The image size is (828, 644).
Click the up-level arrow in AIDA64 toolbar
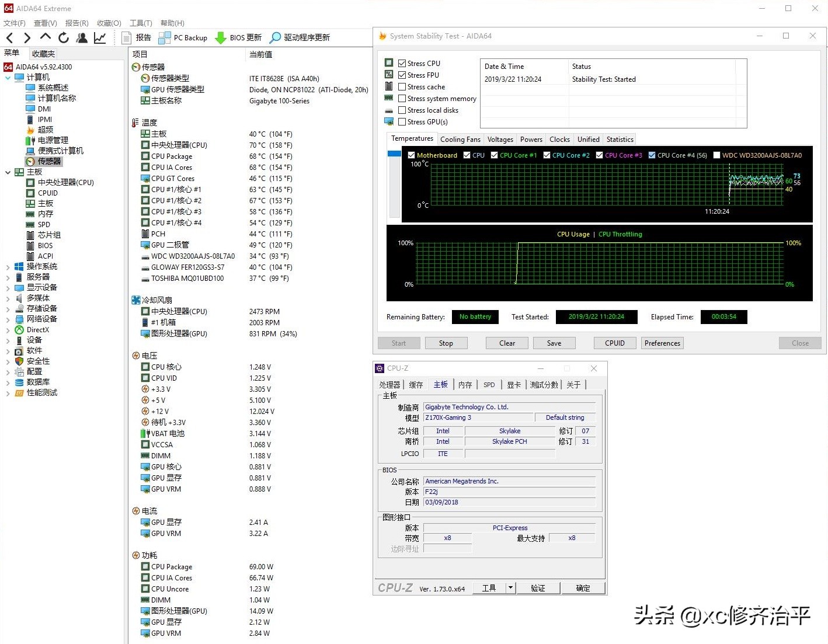point(45,37)
